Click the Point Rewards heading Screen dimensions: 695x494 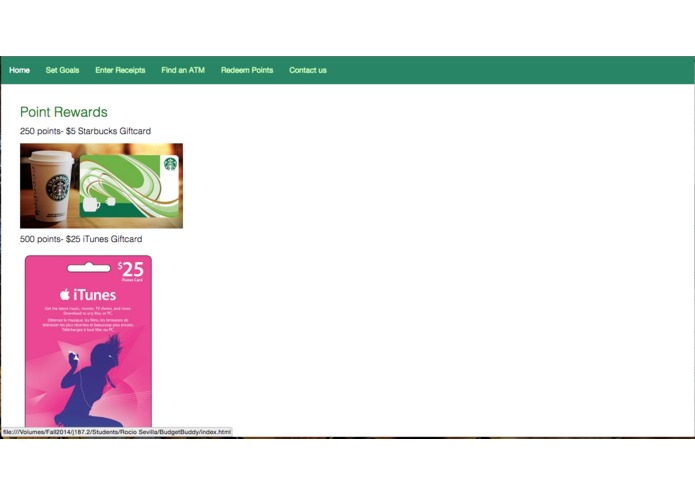pyautogui.click(x=64, y=112)
